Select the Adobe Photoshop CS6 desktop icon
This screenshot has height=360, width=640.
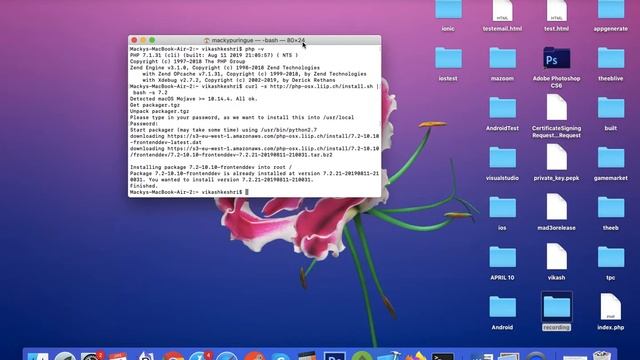[556, 58]
